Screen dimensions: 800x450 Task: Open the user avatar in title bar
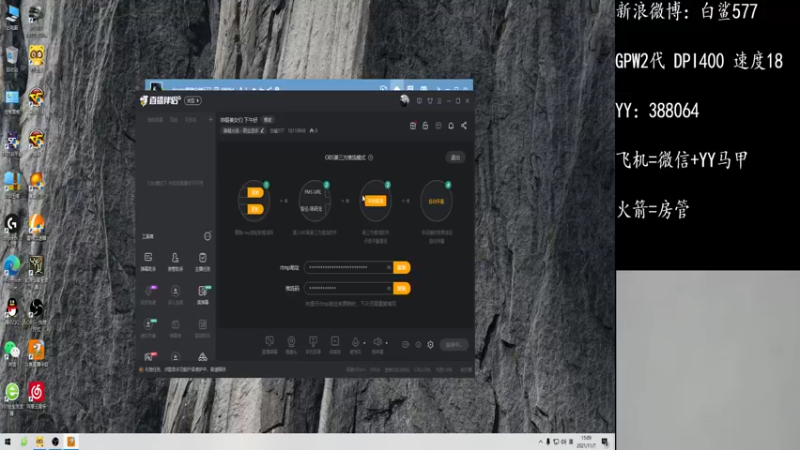[405, 100]
